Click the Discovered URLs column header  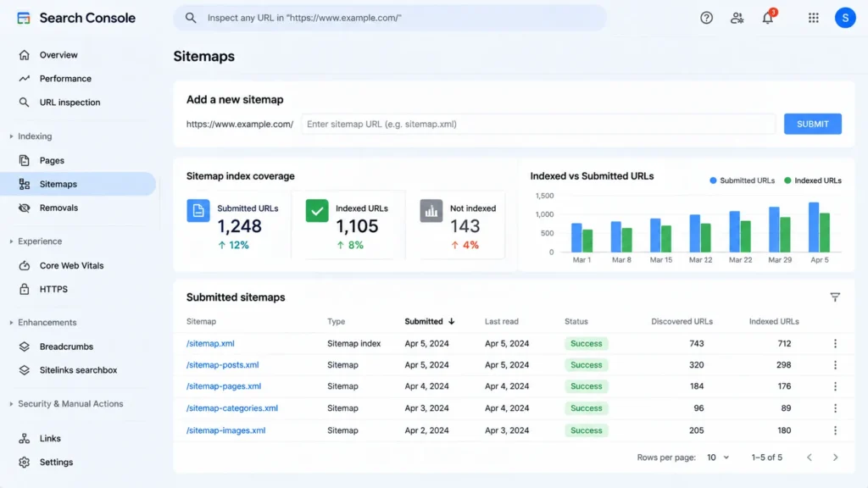[682, 321]
